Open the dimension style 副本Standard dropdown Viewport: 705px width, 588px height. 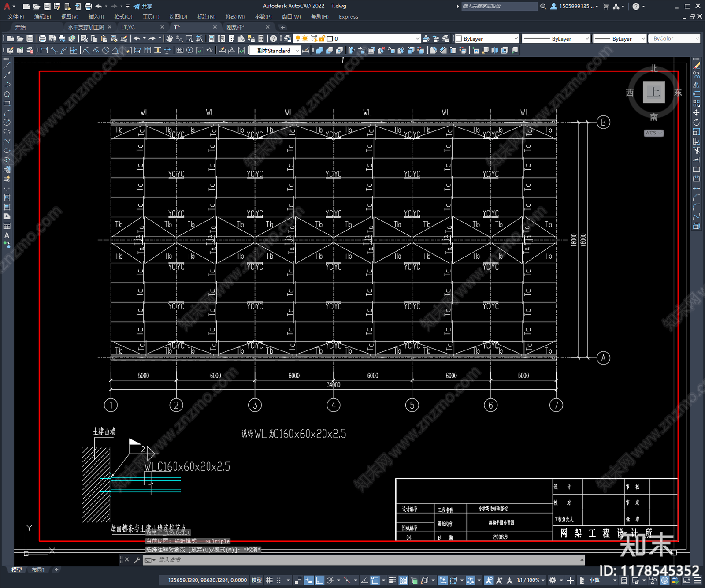click(x=275, y=51)
